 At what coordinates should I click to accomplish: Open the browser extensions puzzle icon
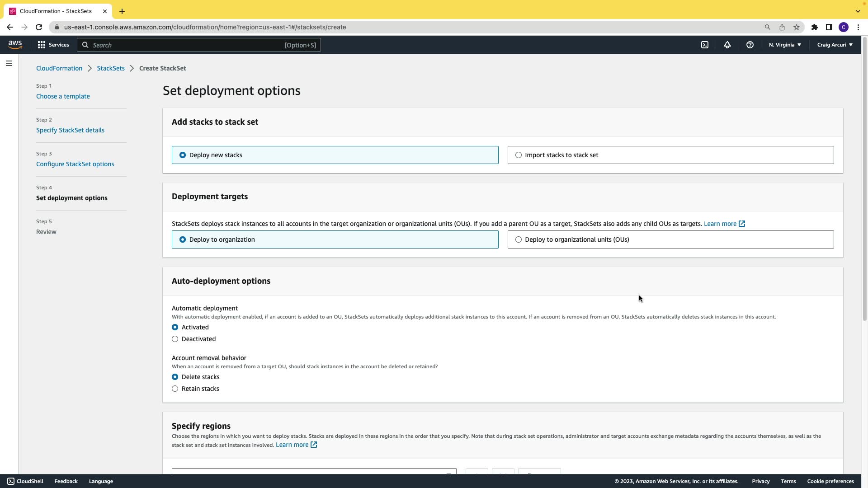click(815, 27)
